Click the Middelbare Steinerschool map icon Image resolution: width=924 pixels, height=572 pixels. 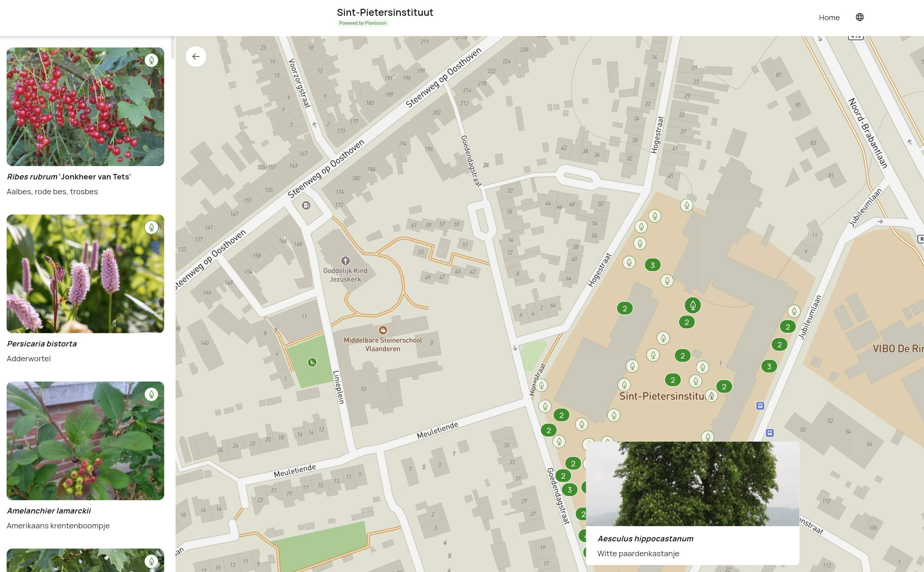tap(383, 330)
